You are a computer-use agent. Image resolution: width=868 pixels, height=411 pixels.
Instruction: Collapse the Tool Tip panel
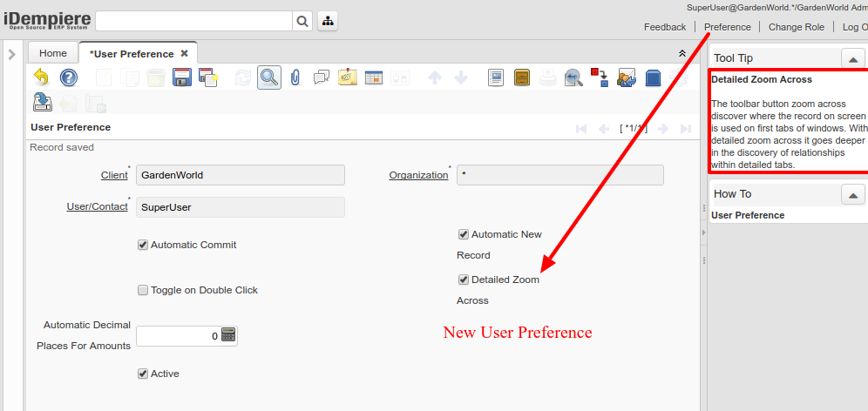point(852,58)
